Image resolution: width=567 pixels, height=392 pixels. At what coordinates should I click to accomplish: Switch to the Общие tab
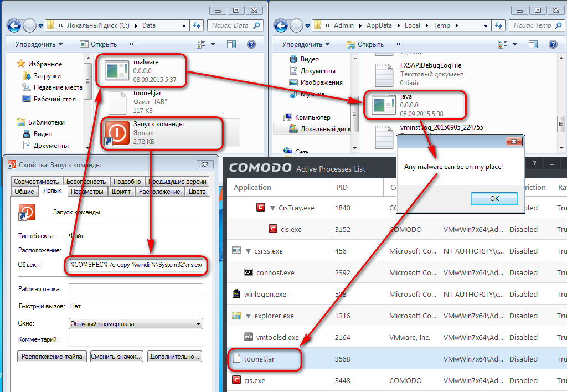24,192
